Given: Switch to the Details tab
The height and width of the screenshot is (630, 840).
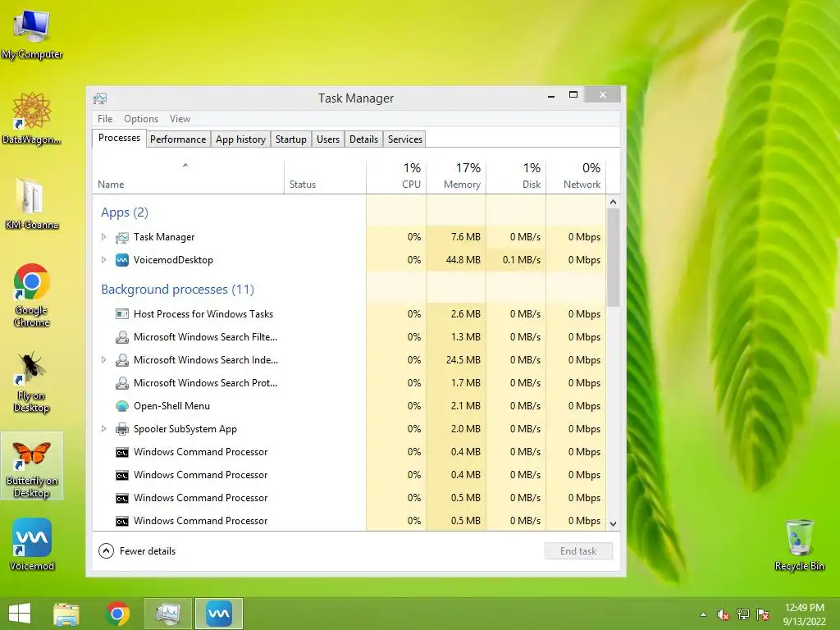Looking at the screenshot, I should pos(363,139).
